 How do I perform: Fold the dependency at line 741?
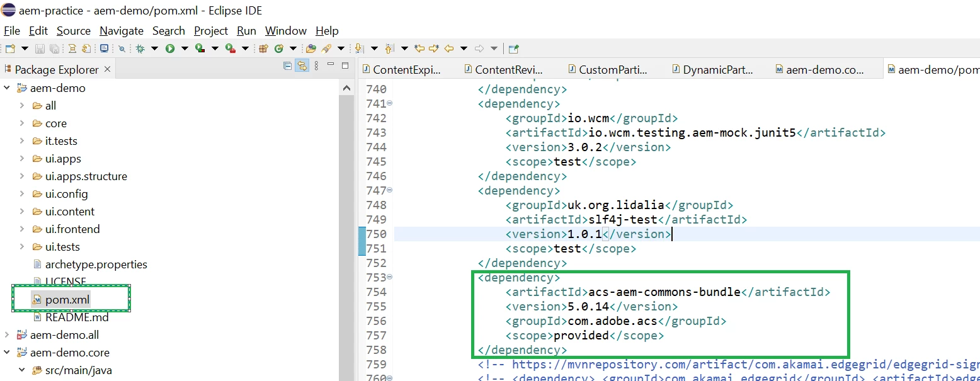389,103
